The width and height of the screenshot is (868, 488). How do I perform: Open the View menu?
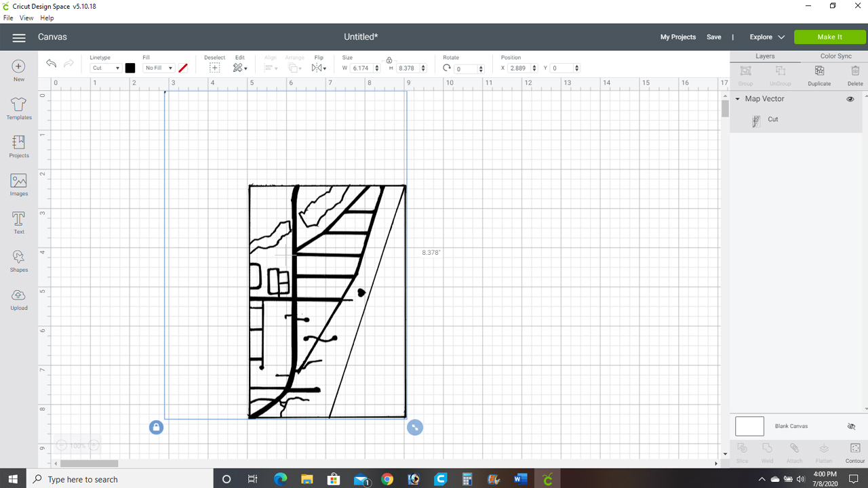click(26, 18)
